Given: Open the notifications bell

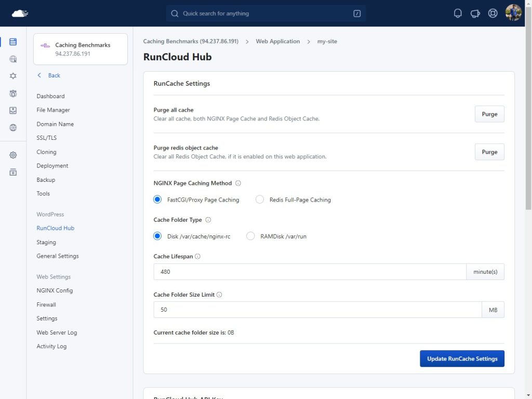Looking at the screenshot, I should [x=458, y=14].
